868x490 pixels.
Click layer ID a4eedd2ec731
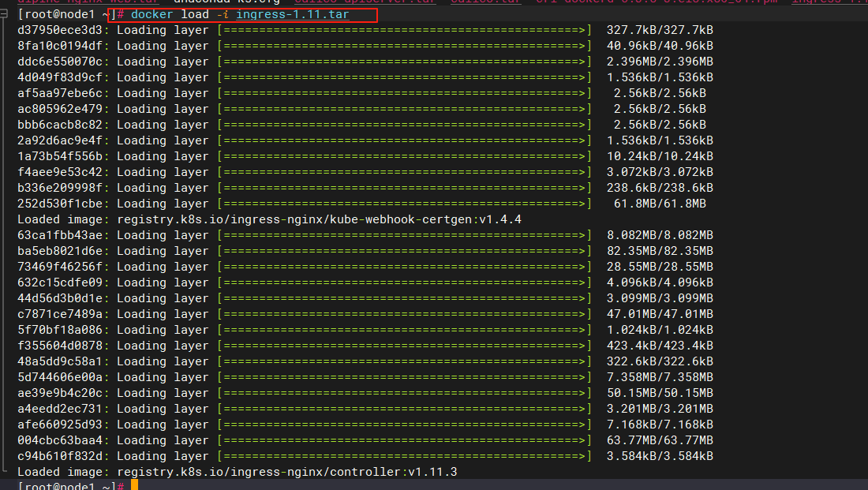point(60,409)
